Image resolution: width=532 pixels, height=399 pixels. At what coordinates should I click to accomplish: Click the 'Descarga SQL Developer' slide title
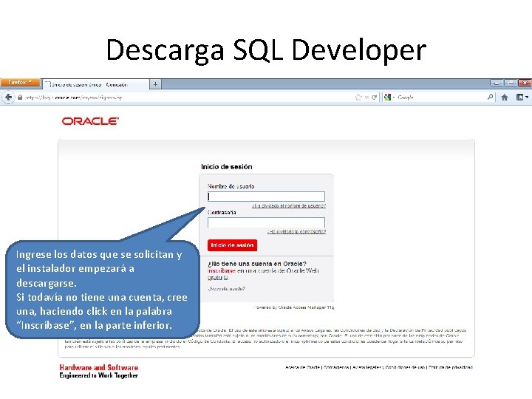click(266, 50)
